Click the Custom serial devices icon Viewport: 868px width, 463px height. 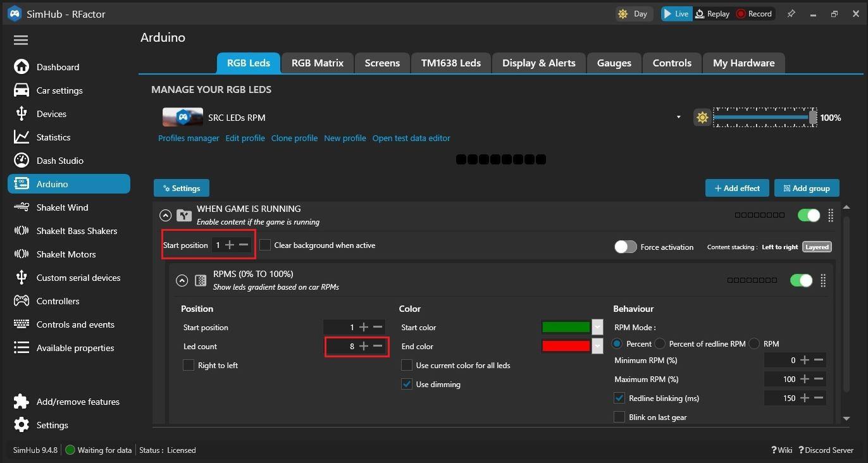pos(22,278)
